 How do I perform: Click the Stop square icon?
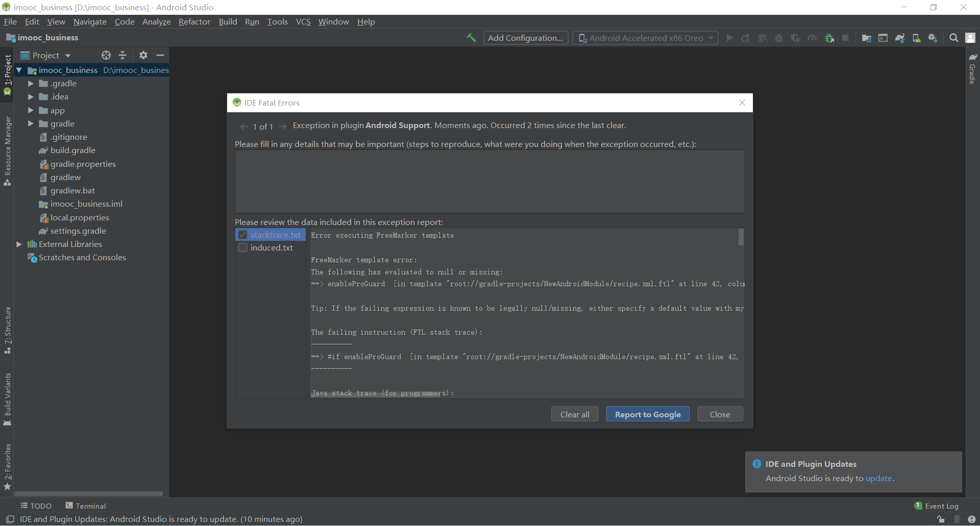(x=845, y=38)
